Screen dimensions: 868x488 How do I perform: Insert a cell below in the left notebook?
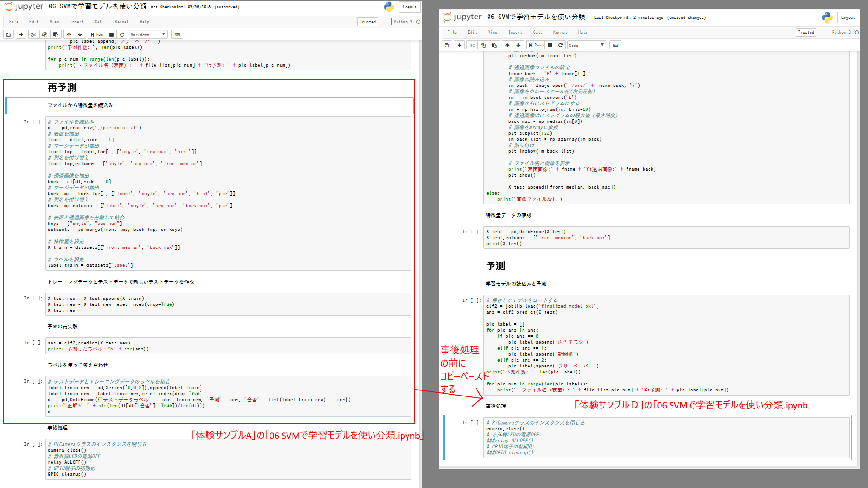tap(21, 34)
